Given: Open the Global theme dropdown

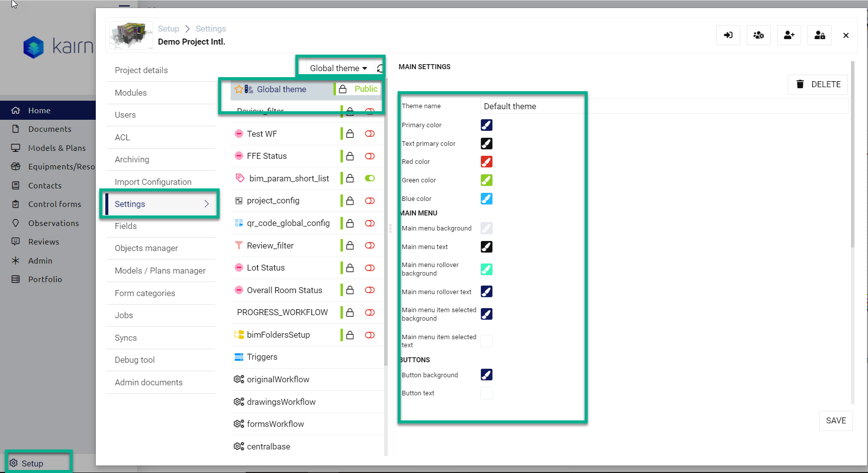Looking at the screenshot, I should [338, 68].
